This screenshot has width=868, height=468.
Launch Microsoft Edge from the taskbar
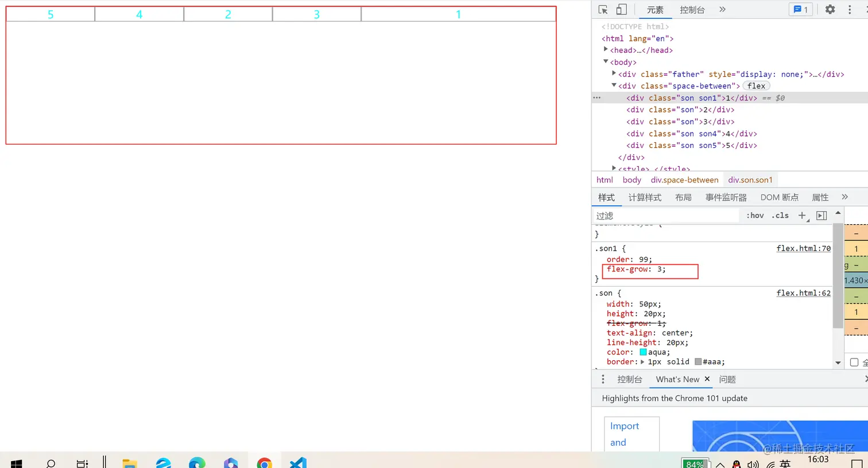point(197,463)
